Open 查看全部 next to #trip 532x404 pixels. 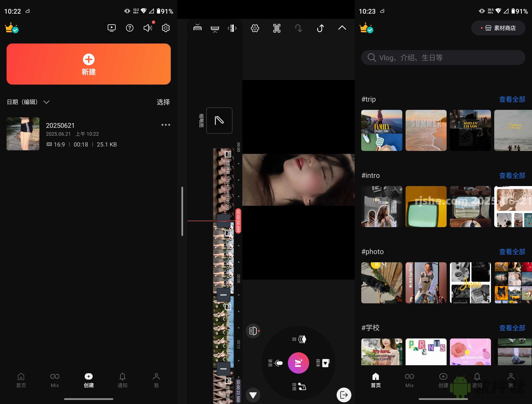pyautogui.click(x=512, y=99)
